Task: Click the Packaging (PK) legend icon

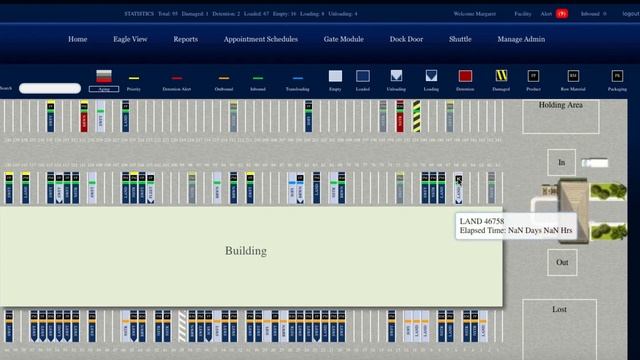Action: point(617,76)
